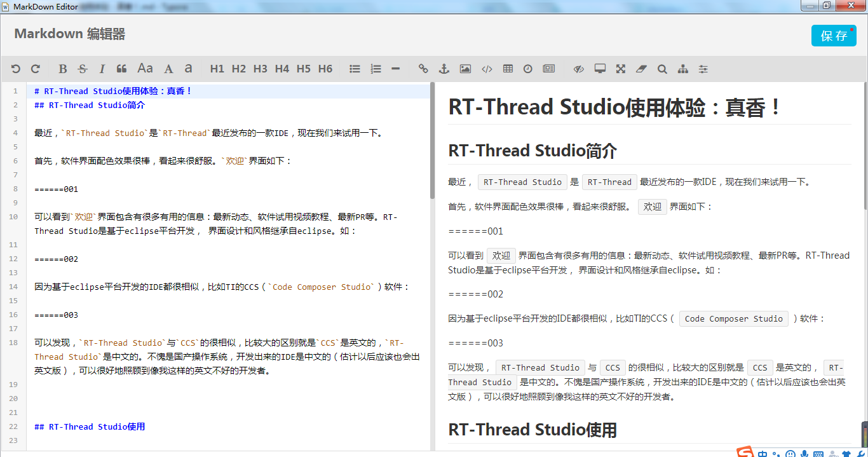Toggle fullscreen editing mode
The image size is (868, 457).
tap(620, 68)
